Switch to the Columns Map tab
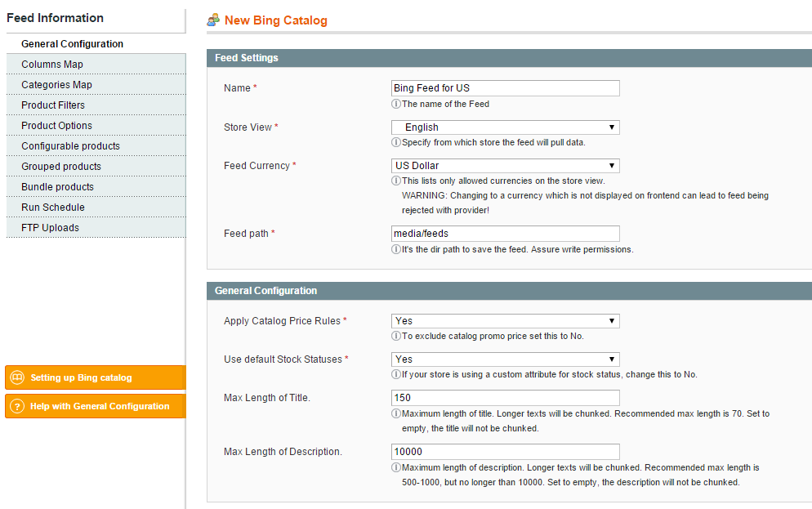This screenshot has width=812, height=509. [x=96, y=64]
